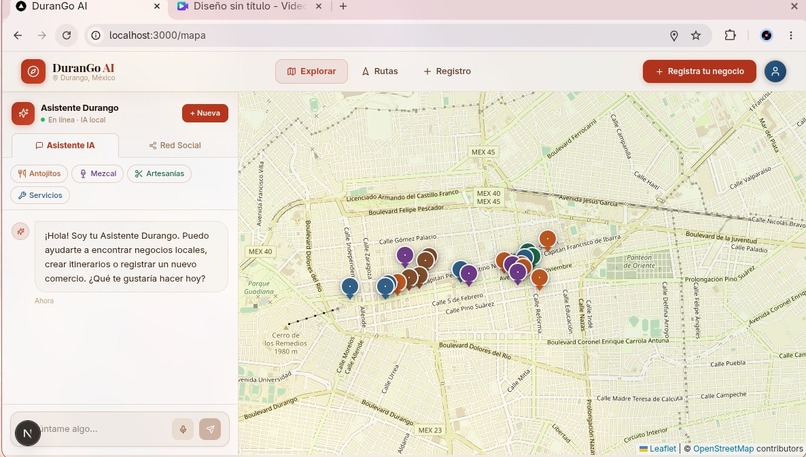Click the orange map pin above Calle Reforma
806x457 pixels.
(x=539, y=278)
